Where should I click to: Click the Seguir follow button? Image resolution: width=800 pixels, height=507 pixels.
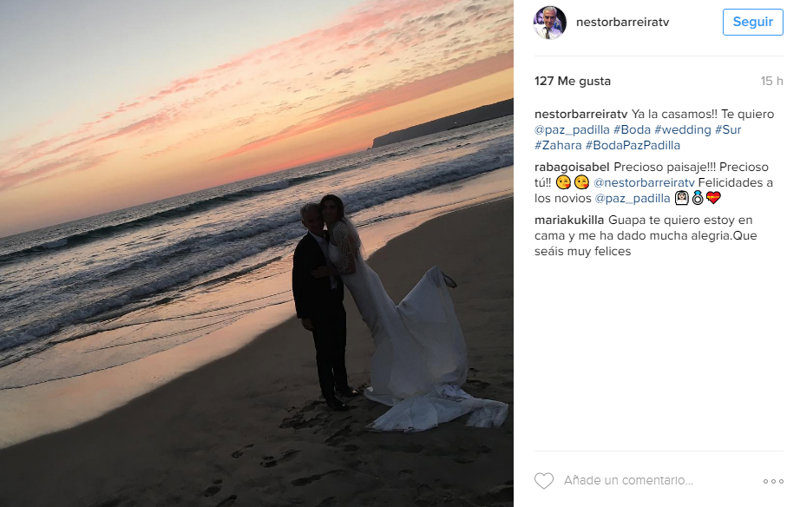coord(753,22)
